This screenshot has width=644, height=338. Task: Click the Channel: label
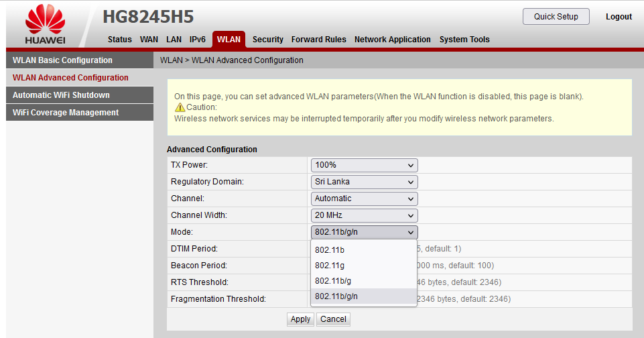pyautogui.click(x=188, y=199)
